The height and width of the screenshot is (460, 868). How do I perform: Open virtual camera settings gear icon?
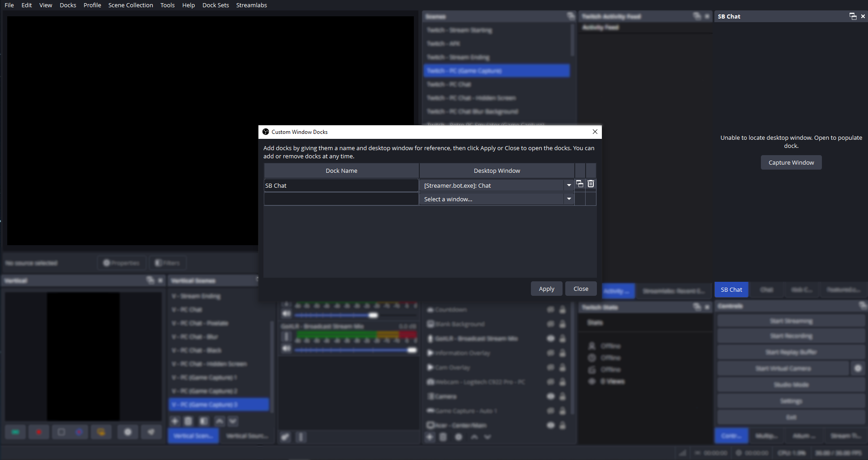click(x=858, y=369)
